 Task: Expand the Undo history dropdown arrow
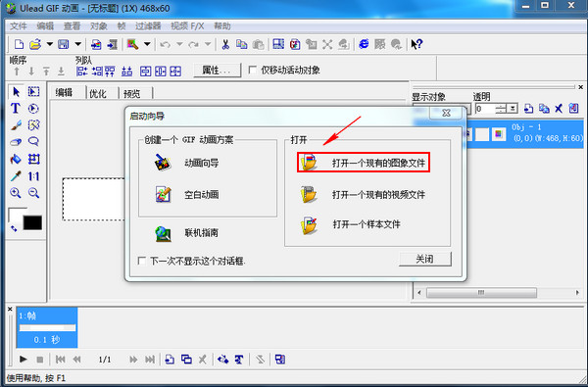(x=179, y=44)
